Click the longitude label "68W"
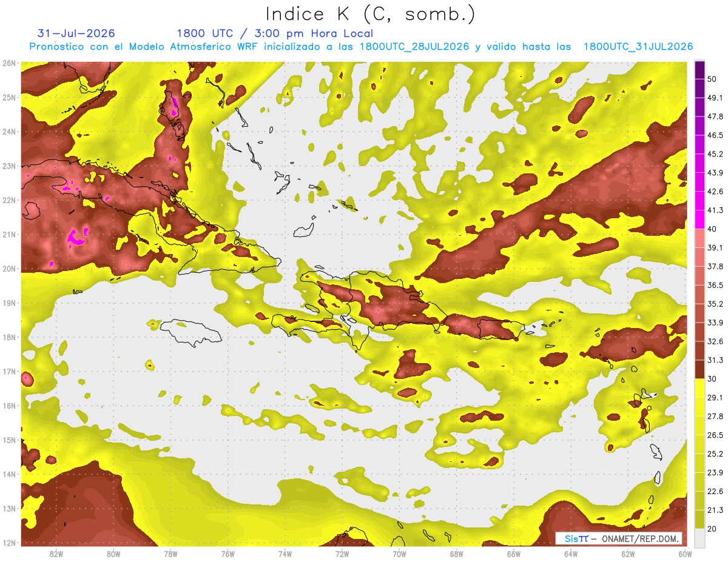 coord(457,554)
